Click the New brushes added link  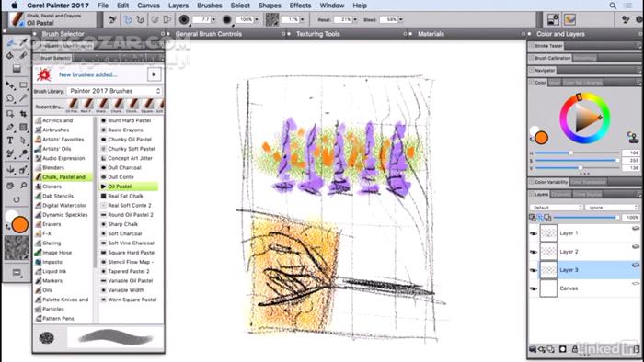pyautogui.click(x=88, y=74)
